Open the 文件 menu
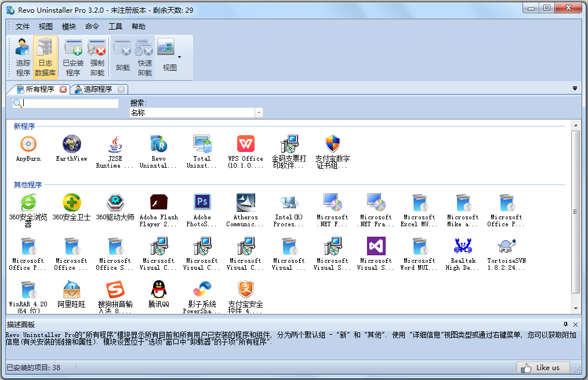 point(23,27)
